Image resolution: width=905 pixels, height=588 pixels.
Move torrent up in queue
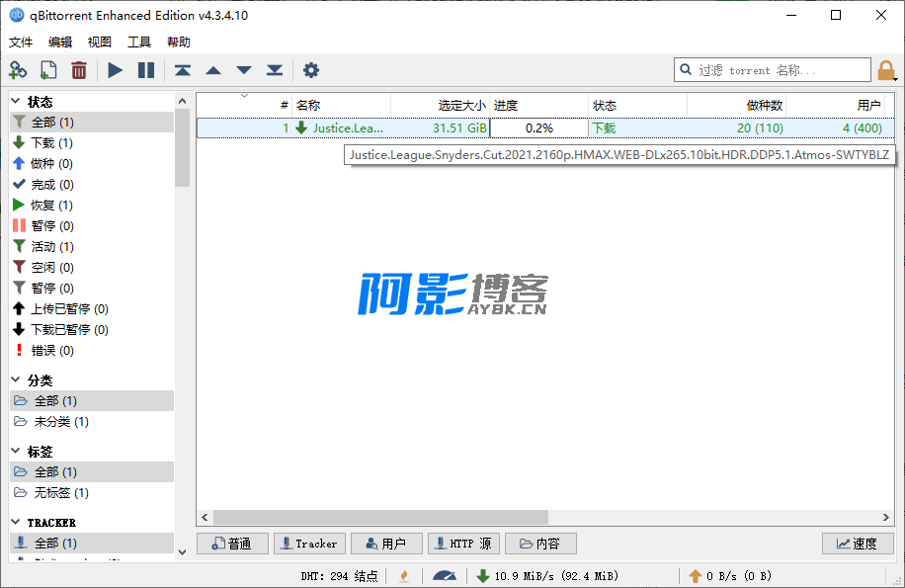pos(213,70)
